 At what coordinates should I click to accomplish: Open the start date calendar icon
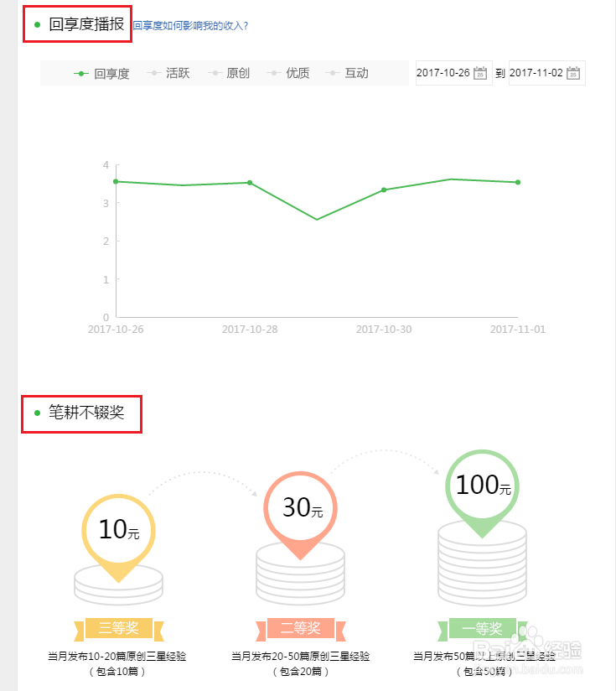(x=480, y=73)
